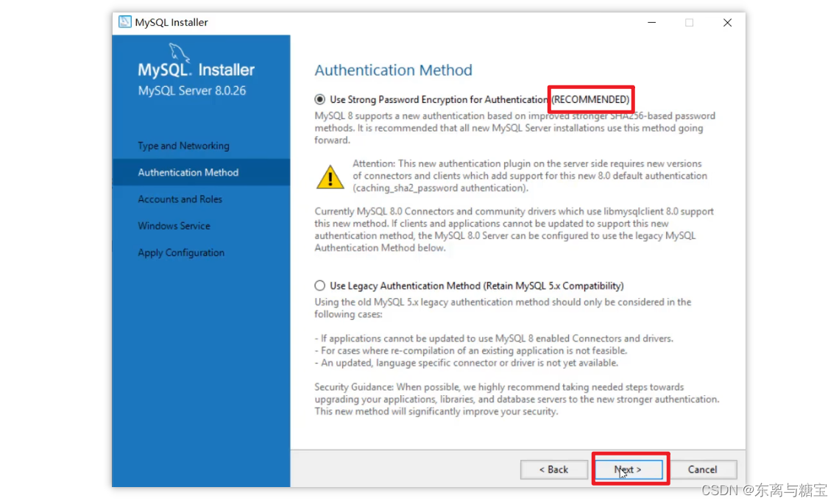Image resolution: width=839 pixels, height=504 pixels.
Task: Click the "Security Guidance" paragraph text
Action: pos(517,399)
